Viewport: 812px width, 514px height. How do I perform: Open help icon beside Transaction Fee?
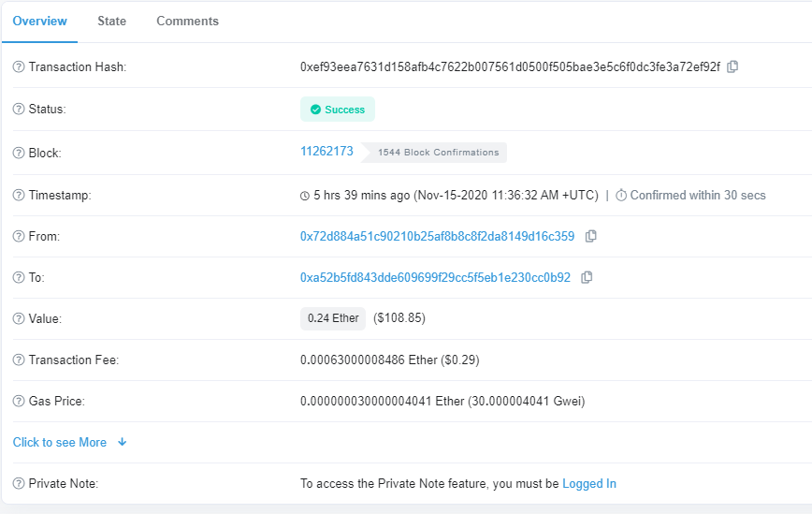[x=19, y=360]
